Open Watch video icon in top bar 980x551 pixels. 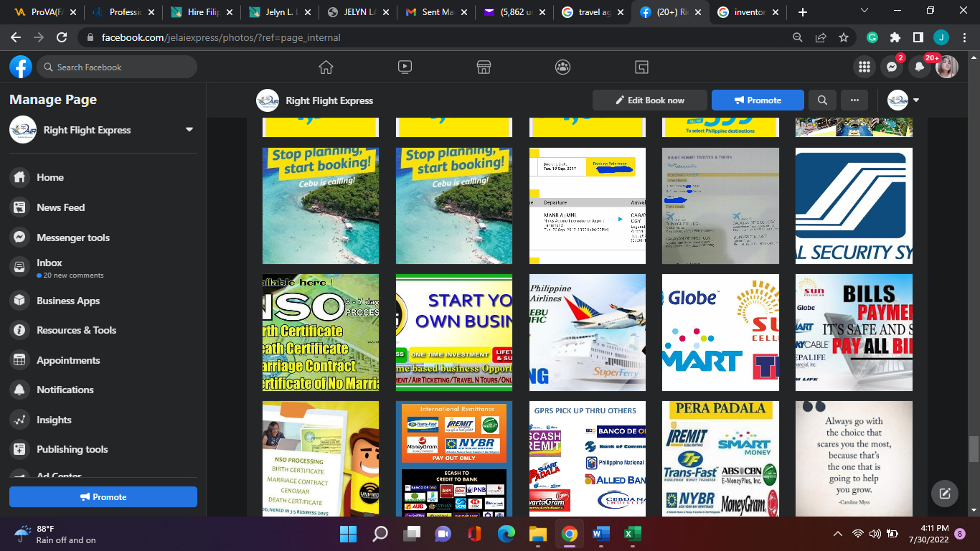tap(405, 67)
